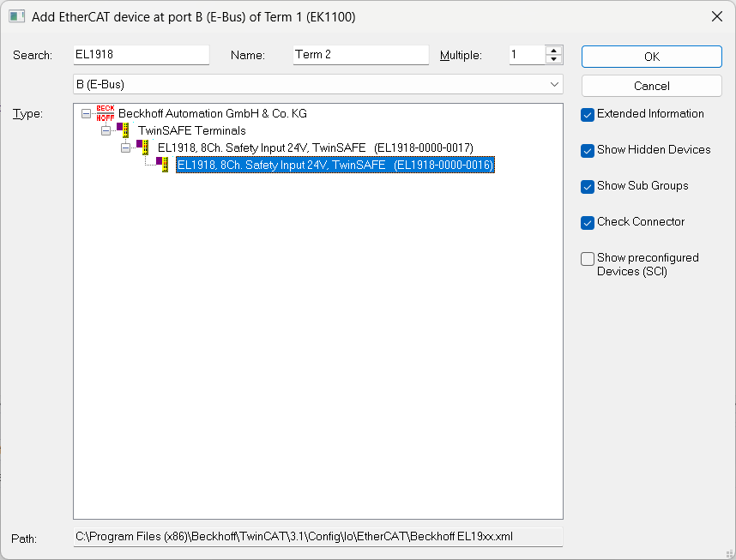The image size is (736, 560).
Task: Click the Path: label
Action: point(24,539)
